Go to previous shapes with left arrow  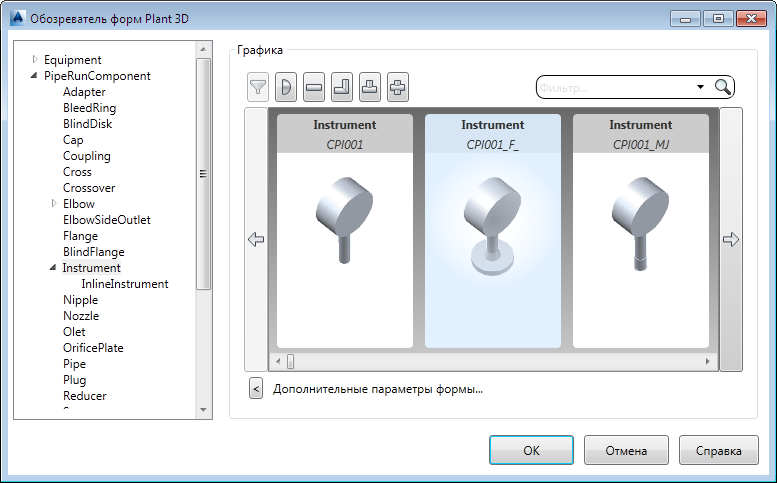pos(256,239)
